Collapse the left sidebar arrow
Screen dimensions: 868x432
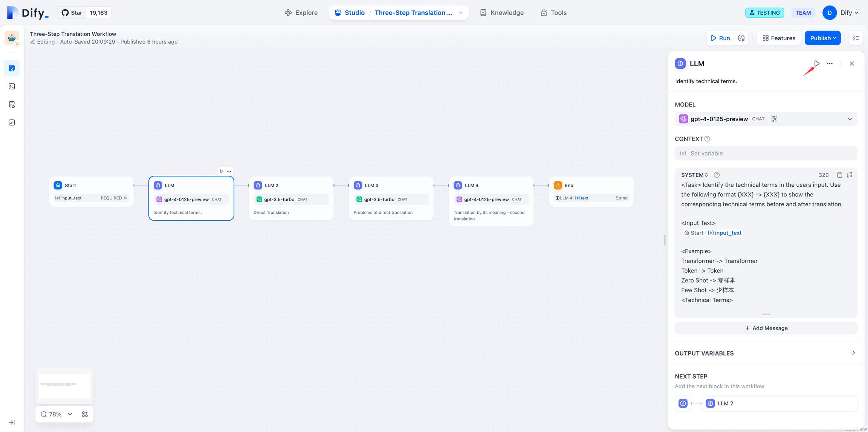click(x=12, y=423)
